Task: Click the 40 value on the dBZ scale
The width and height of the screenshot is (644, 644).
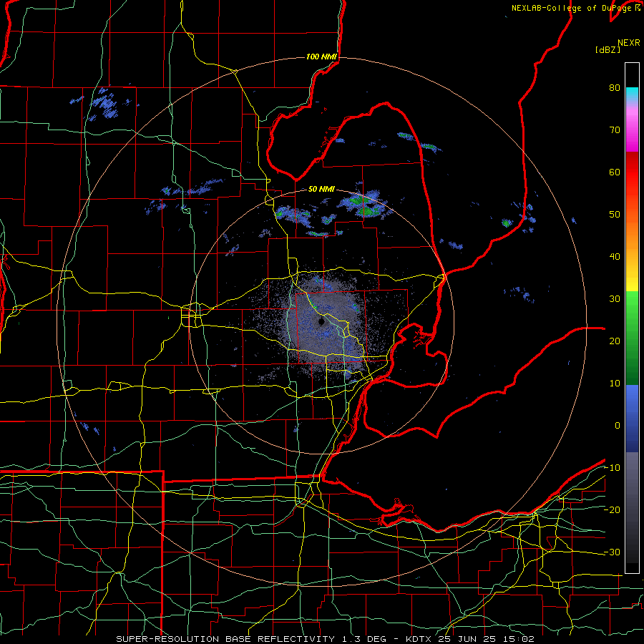Action: click(615, 257)
